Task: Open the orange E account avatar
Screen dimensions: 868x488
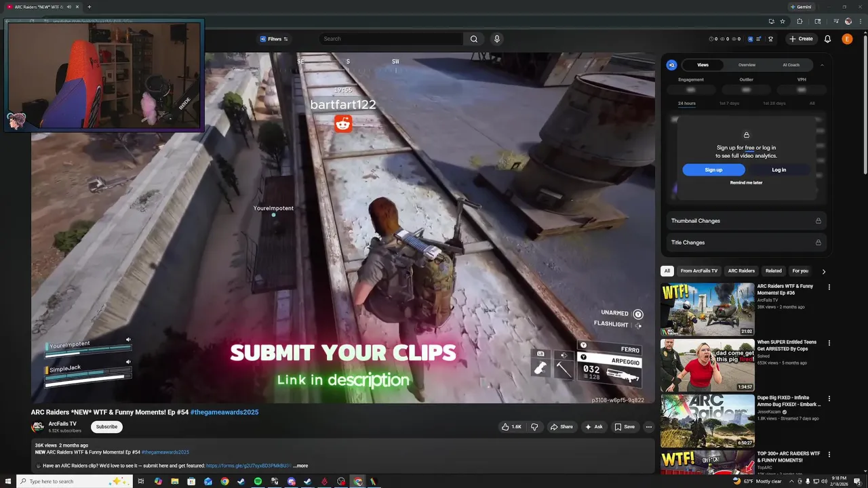Action: click(x=847, y=39)
